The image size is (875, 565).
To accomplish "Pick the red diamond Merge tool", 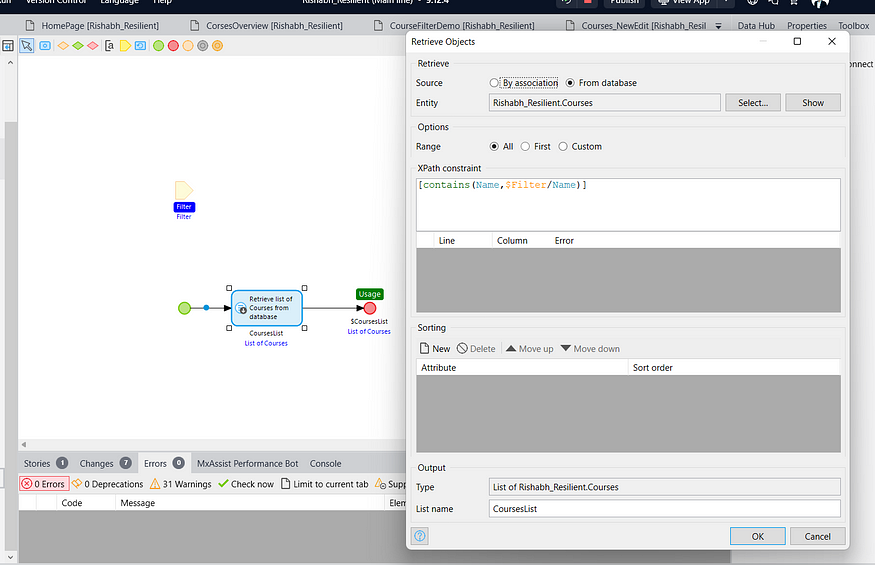I will [x=93, y=46].
